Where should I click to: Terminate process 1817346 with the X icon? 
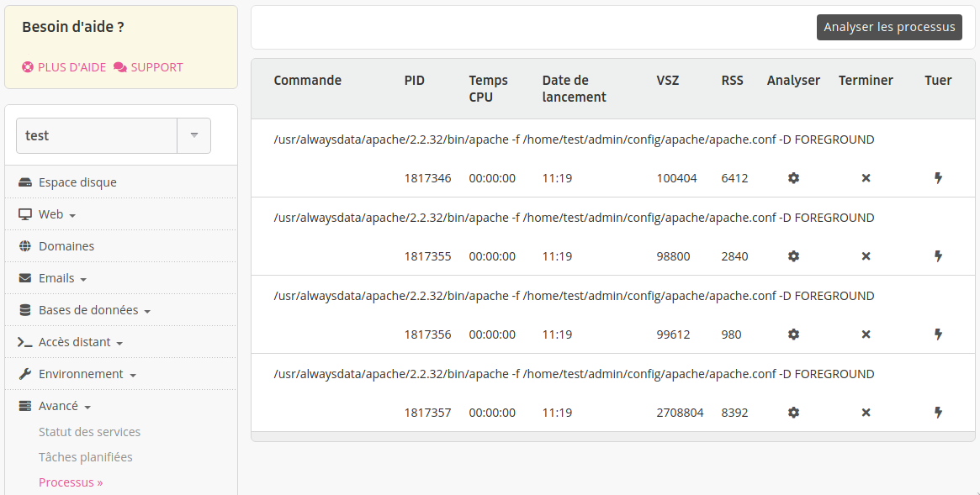866,178
